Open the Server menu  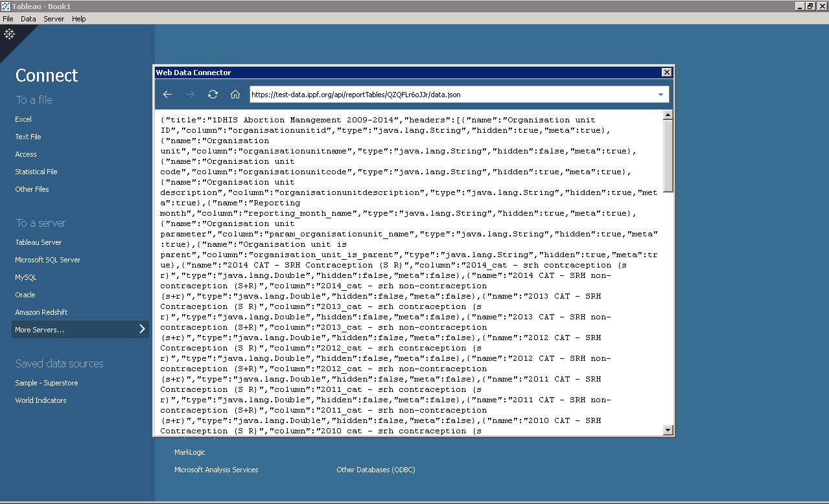[x=54, y=19]
